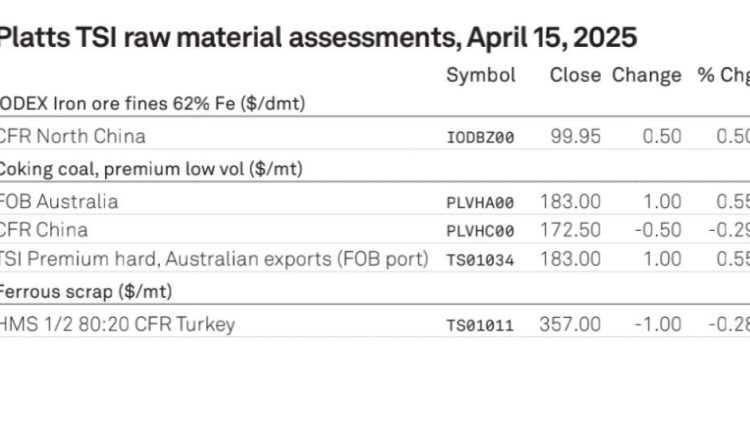The width and height of the screenshot is (750, 430).
Task: Click the 357.00 close value
Action: click(x=570, y=324)
